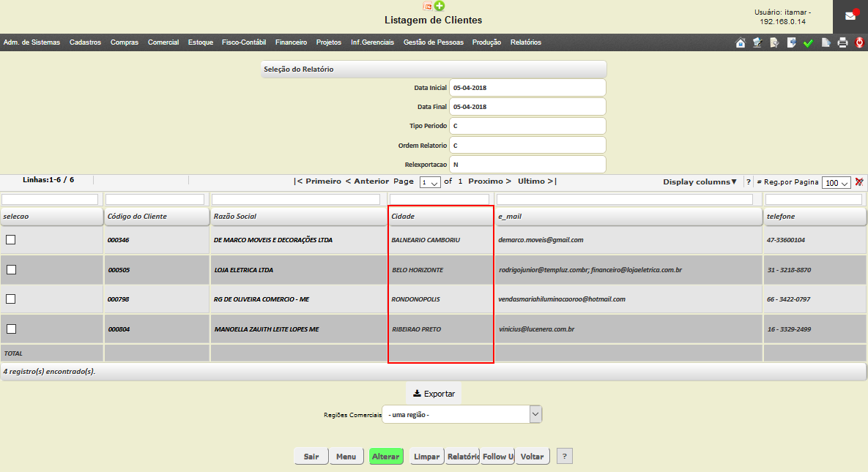Open the Cadastros menu
868x472 pixels.
coord(85,42)
